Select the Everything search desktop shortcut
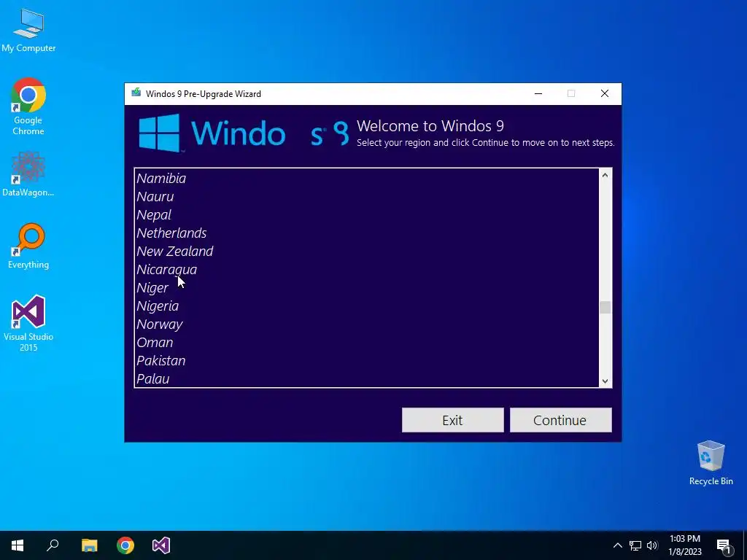 click(x=28, y=246)
